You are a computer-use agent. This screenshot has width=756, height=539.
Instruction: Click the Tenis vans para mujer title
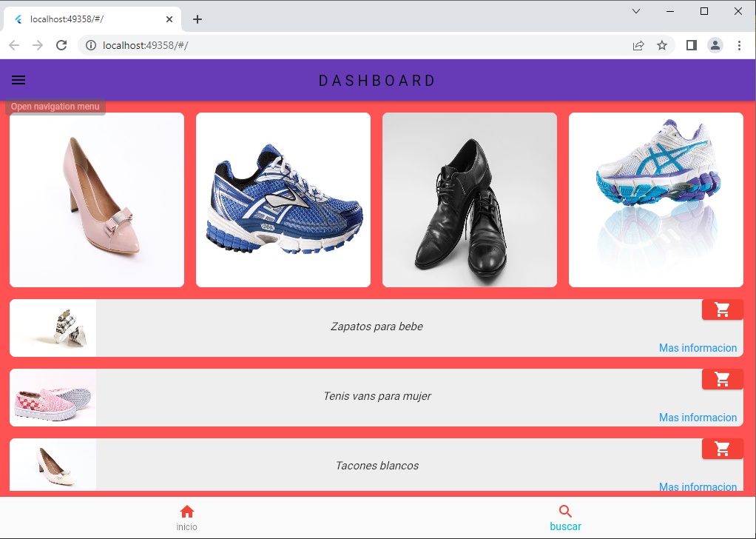tap(377, 396)
